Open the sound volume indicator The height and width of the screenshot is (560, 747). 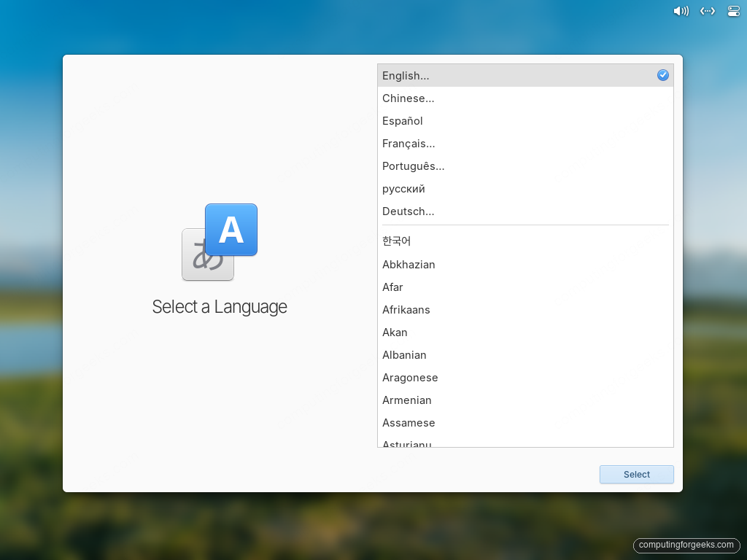tap(681, 11)
